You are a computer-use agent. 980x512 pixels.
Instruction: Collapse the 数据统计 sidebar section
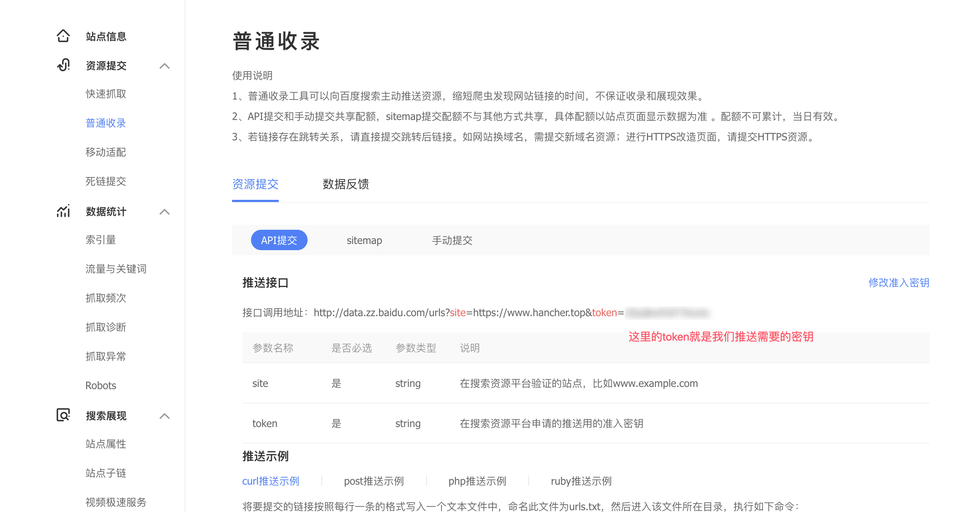coord(165,212)
